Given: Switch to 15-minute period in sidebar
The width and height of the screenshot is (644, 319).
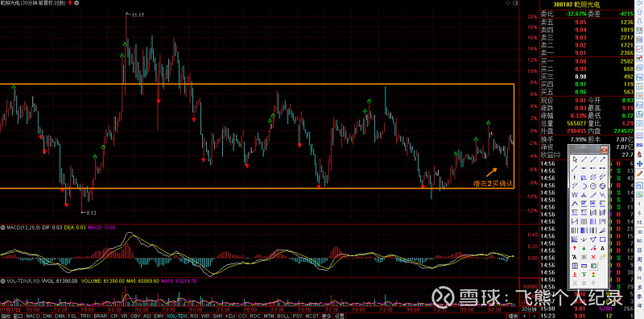Looking at the screenshot, I should tap(639, 222).
